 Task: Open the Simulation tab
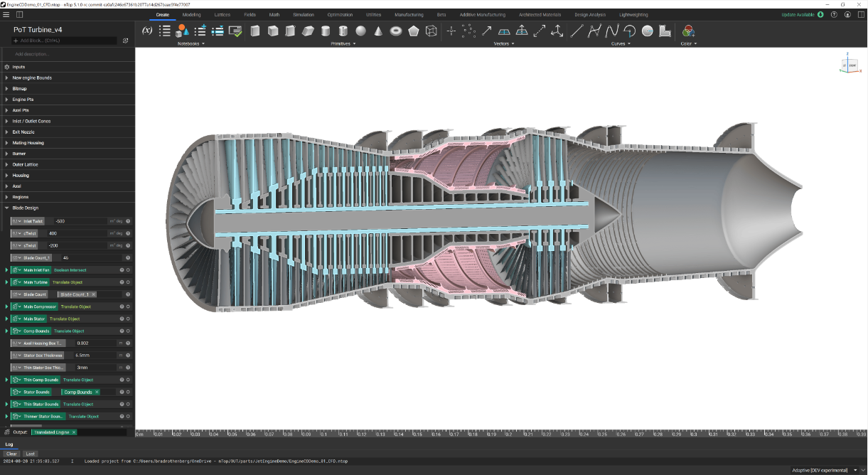pos(304,14)
